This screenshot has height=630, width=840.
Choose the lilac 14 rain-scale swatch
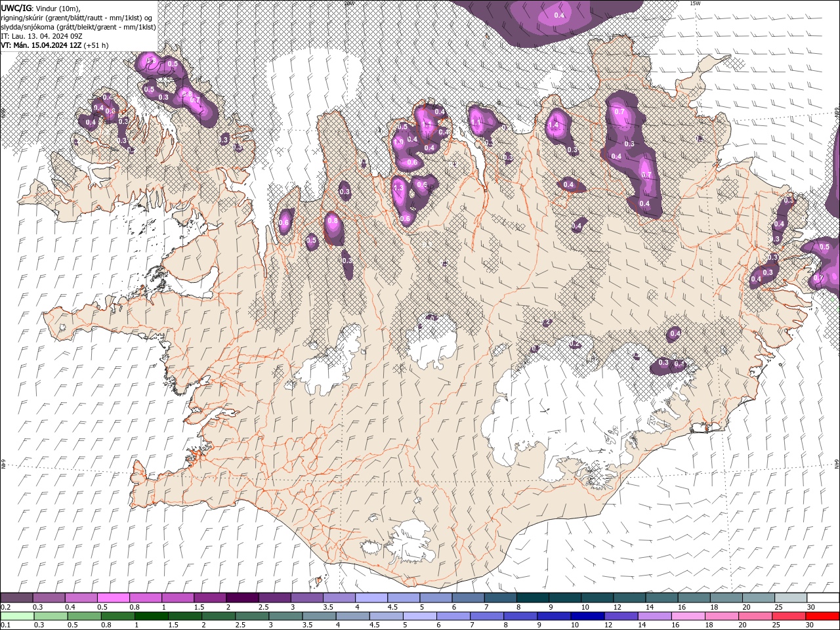click(654, 616)
